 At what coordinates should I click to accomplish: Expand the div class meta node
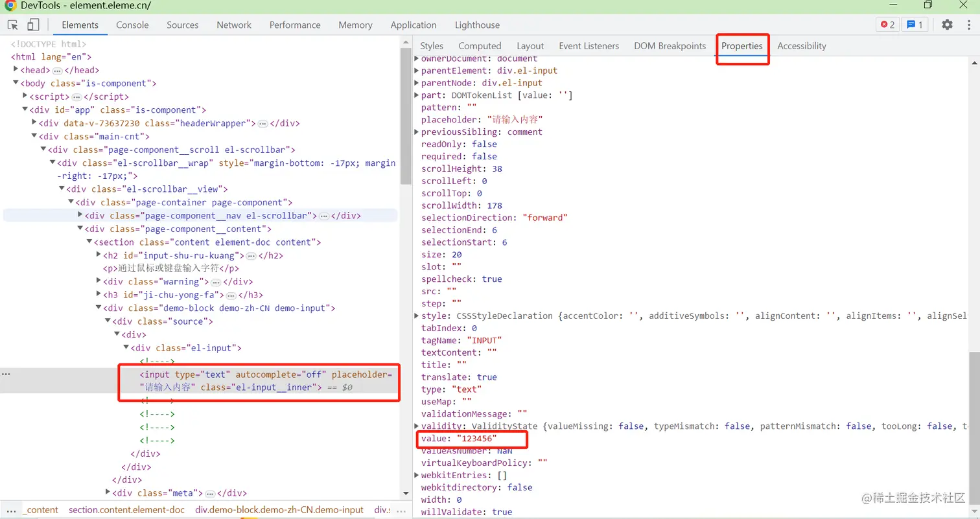point(108,492)
